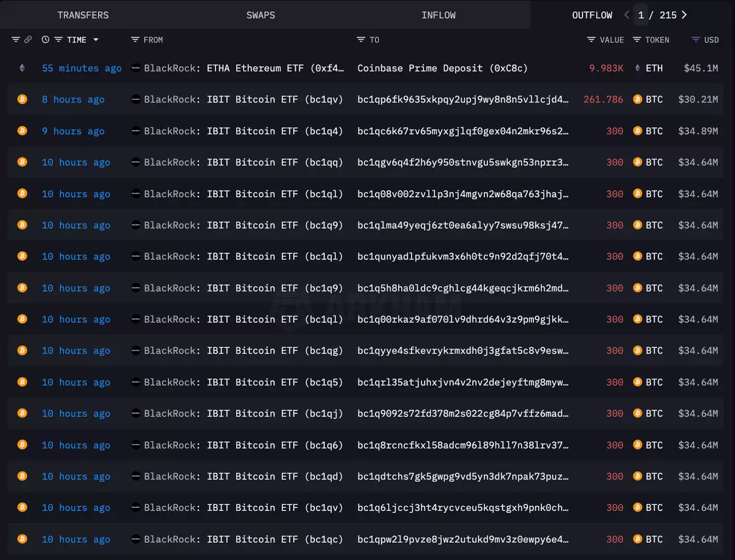The image size is (735, 560).
Task: Click the Ethereum chain icon in the first row
Action: coord(22,68)
